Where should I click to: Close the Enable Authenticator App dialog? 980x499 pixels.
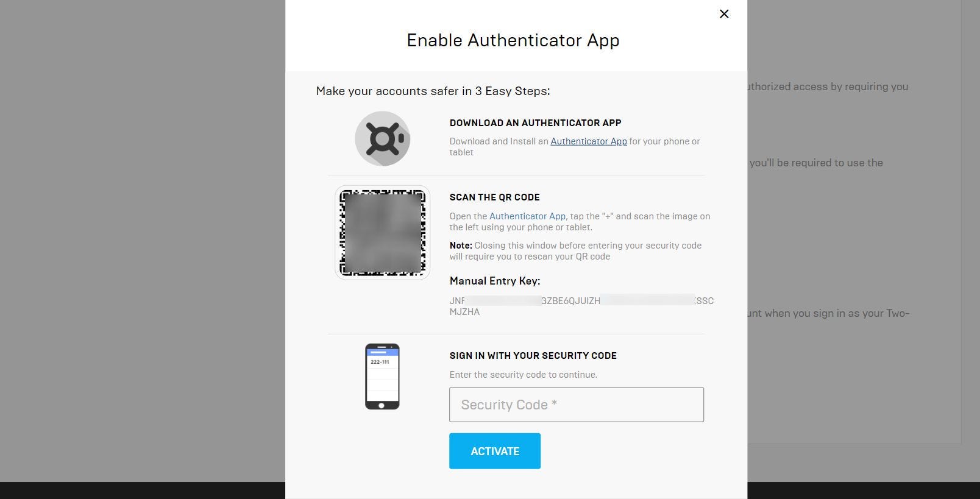[724, 14]
